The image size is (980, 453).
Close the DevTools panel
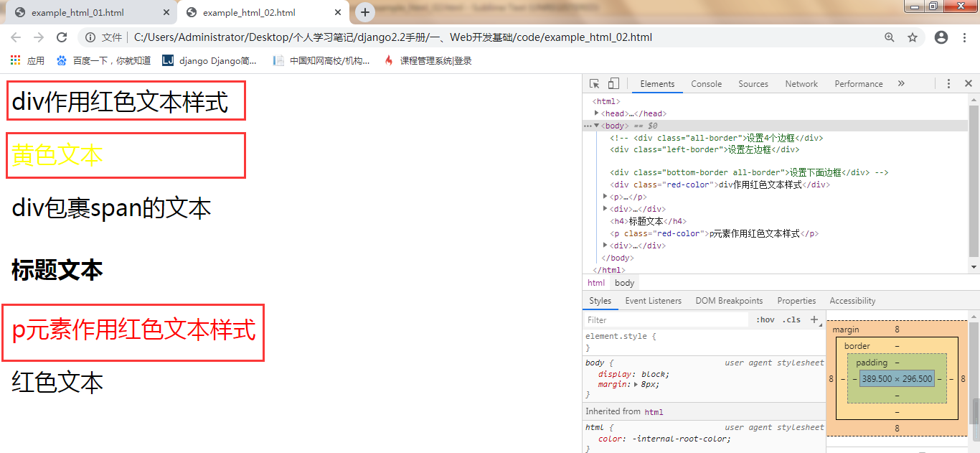click(968, 84)
